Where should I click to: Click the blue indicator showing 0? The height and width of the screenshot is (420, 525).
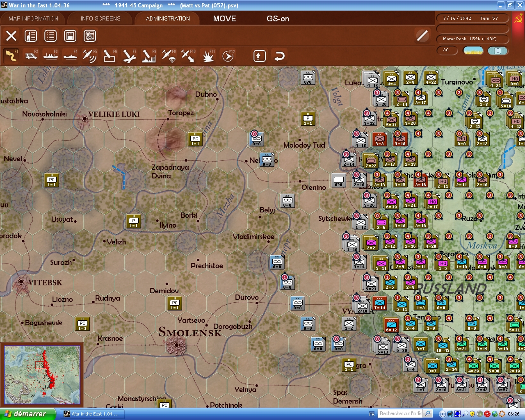pos(498,50)
